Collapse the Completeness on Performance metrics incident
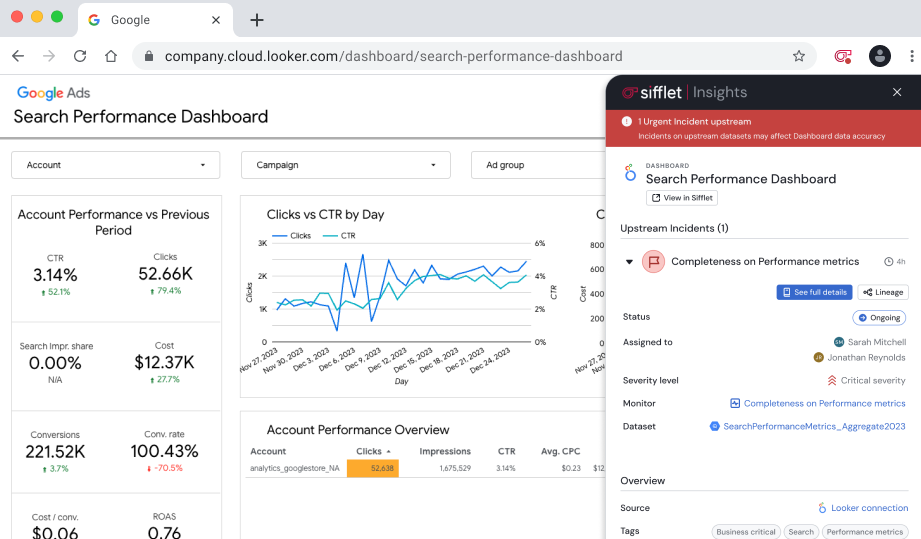The height and width of the screenshot is (539, 921). click(629, 262)
